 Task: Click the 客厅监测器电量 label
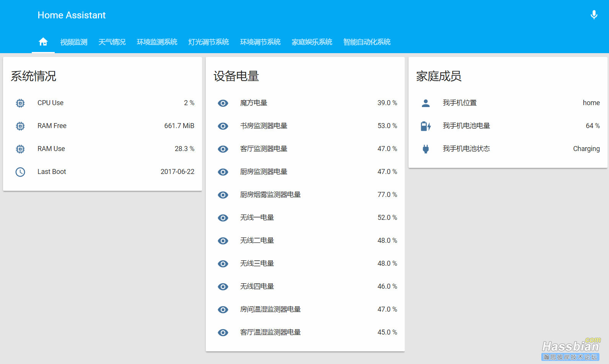pyautogui.click(x=264, y=149)
